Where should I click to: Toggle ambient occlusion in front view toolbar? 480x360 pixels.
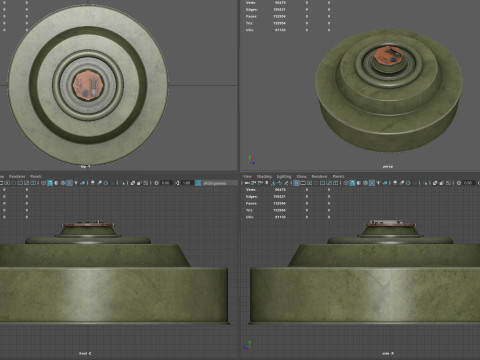coord(93,183)
